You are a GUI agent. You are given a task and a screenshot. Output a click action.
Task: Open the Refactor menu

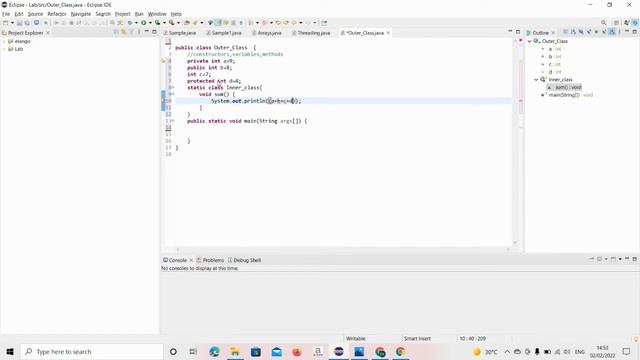click(x=57, y=14)
